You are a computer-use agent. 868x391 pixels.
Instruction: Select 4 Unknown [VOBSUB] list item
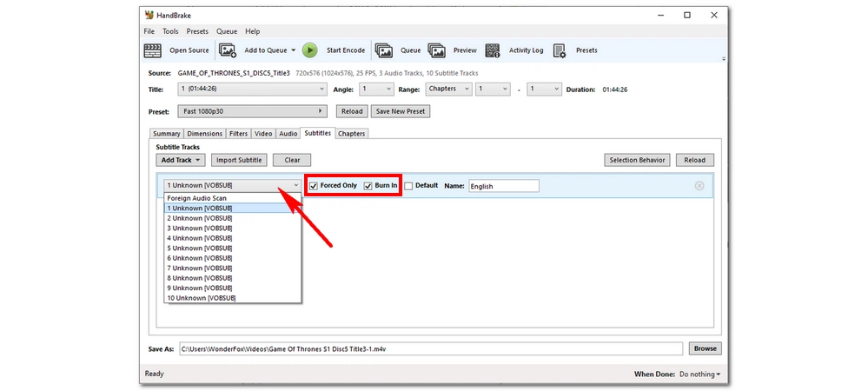(x=233, y=238)
